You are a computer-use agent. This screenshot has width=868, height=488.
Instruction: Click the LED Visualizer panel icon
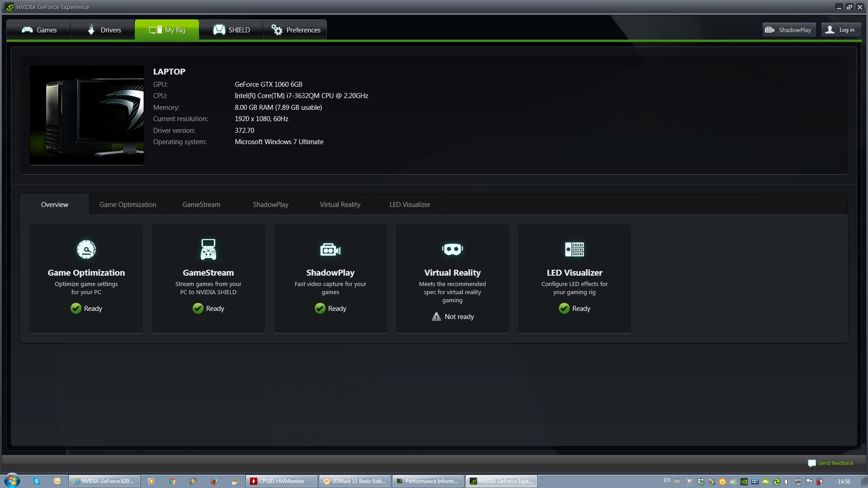(x=575, y=249)
